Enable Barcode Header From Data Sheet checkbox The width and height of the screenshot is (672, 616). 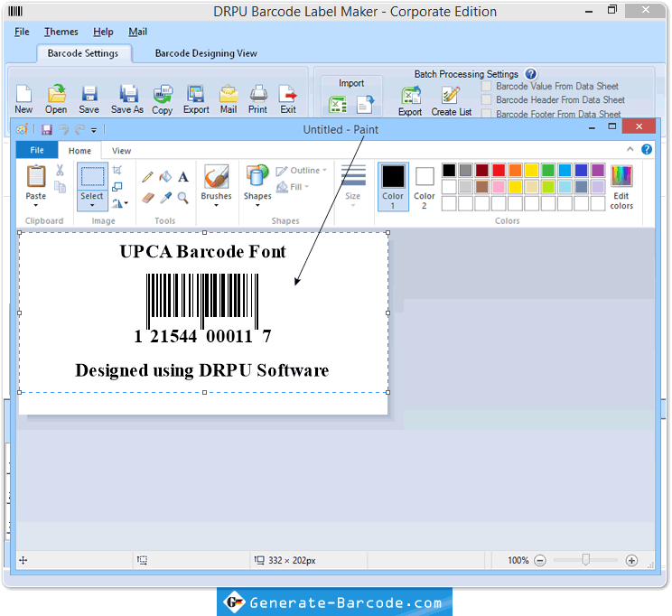coord(487,100)
